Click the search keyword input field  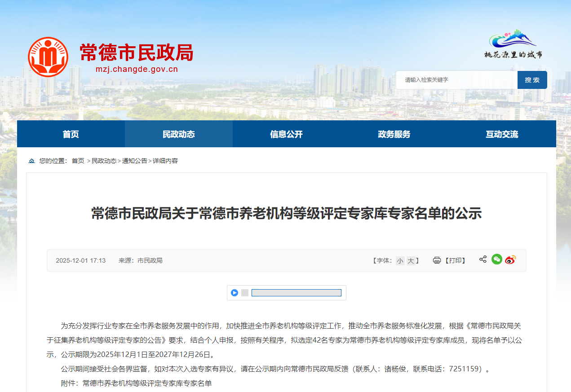(x=456, y=80)
